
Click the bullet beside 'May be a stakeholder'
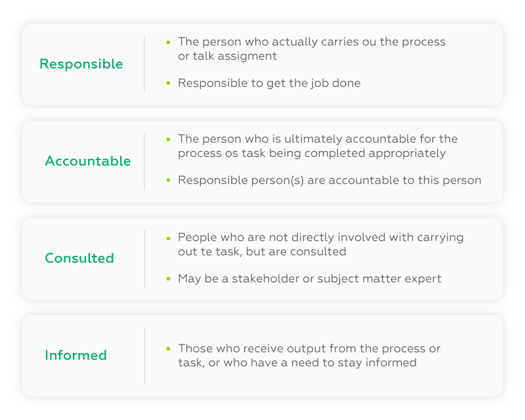(x=169, y=279)
